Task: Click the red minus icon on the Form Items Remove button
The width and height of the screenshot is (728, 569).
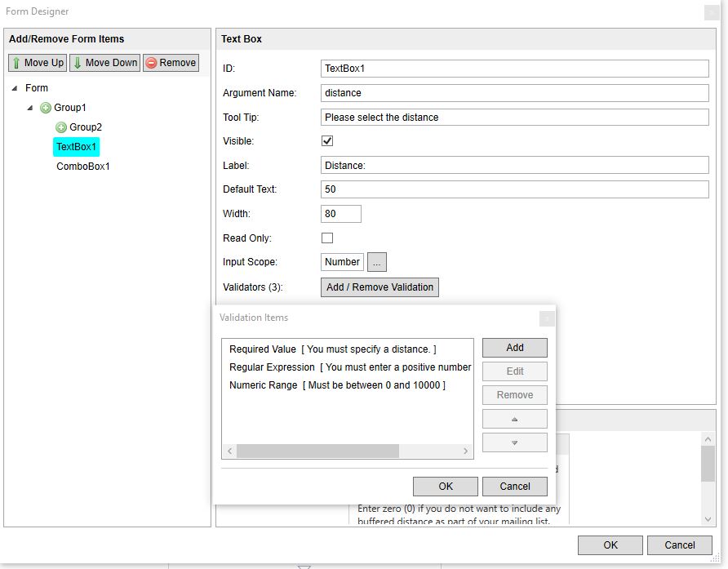Action: click(x=151, y=63)
